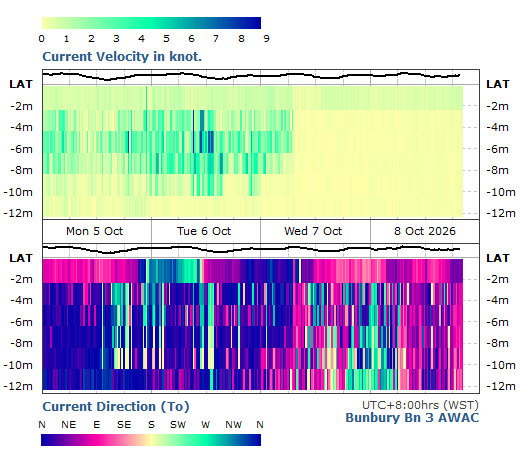Click the 'SE' direction legend label
The height and width of the screenshot is (462, 521).
[x=124, y=425]
